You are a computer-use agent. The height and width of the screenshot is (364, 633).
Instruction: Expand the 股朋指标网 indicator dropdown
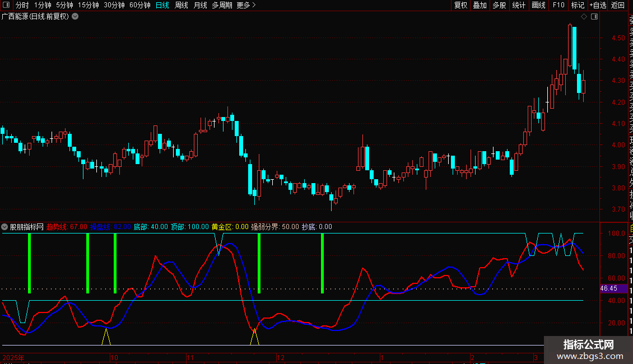4,227
